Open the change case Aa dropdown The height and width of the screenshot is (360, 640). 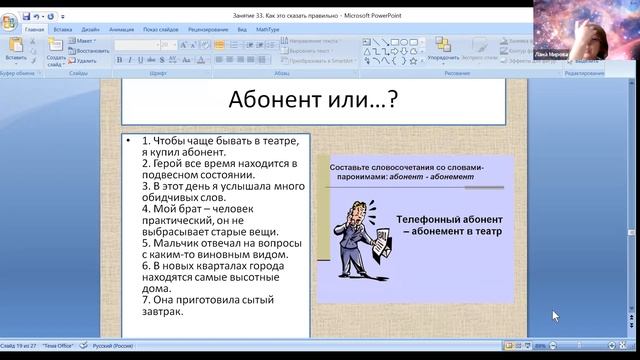click(187, 60)
